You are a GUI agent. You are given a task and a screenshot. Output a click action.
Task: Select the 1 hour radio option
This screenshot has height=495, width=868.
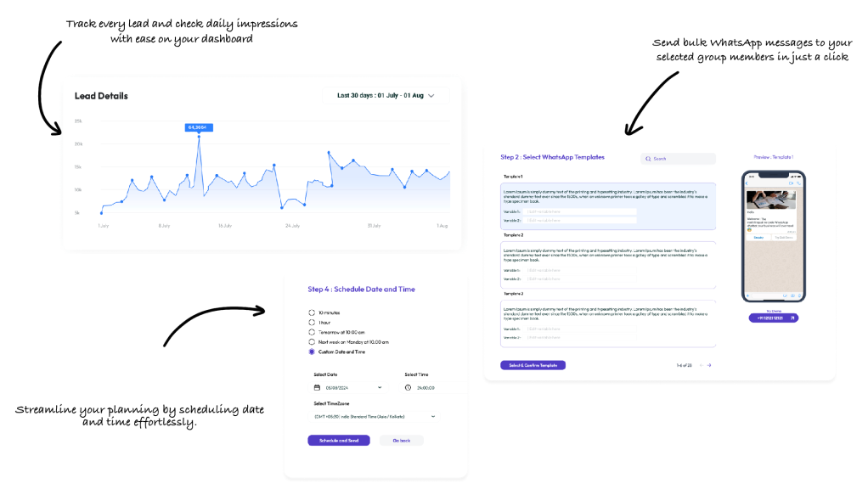(x=312, y=323)
